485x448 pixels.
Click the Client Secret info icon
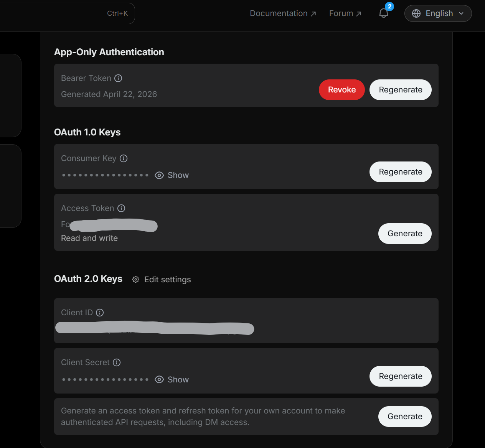point(117,362)
